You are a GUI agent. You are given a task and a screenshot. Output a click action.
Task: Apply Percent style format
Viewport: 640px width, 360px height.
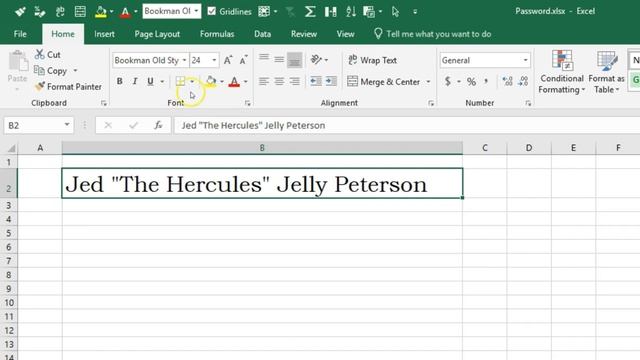pos(471,82)
